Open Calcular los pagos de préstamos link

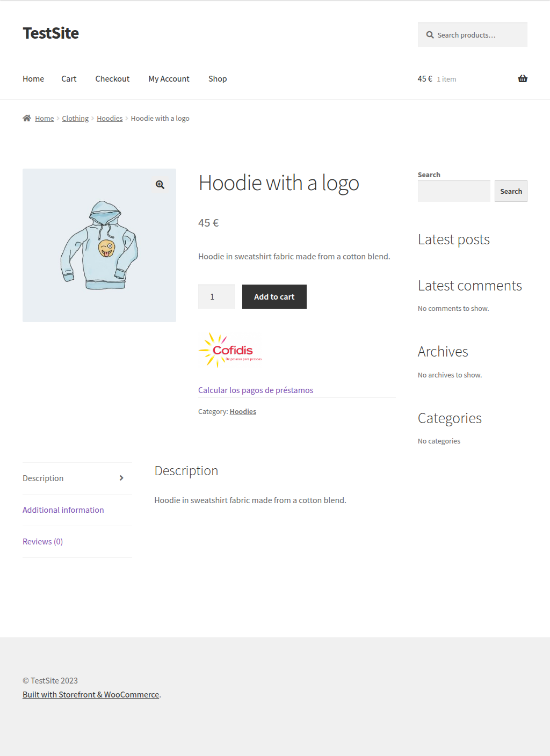click(x=255, y=390)
